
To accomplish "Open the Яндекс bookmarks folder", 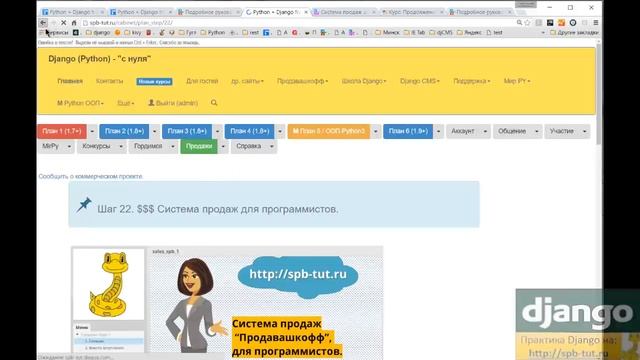I will (x=470, y=32).
